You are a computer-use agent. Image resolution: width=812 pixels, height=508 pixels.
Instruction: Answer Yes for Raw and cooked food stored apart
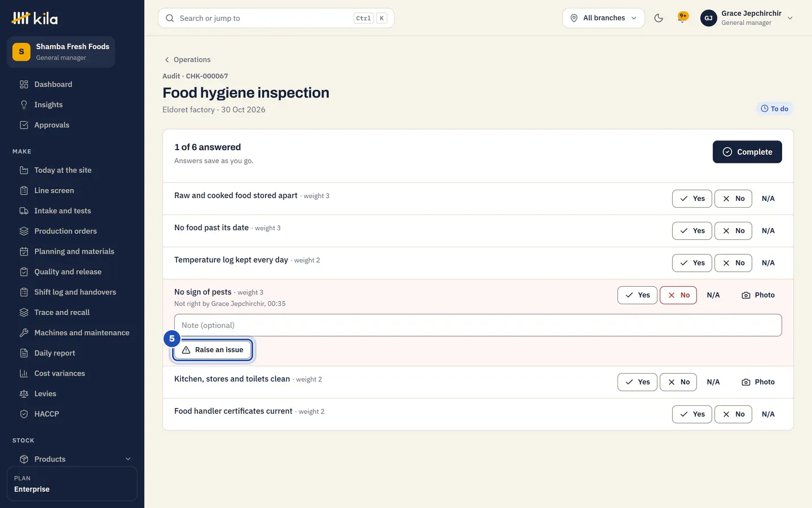pos(692,199)
